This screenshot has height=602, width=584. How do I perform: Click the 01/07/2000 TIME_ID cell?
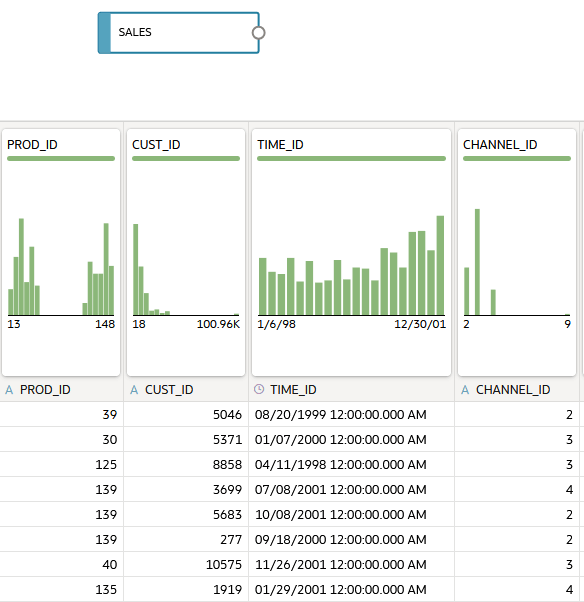point(352,440)
